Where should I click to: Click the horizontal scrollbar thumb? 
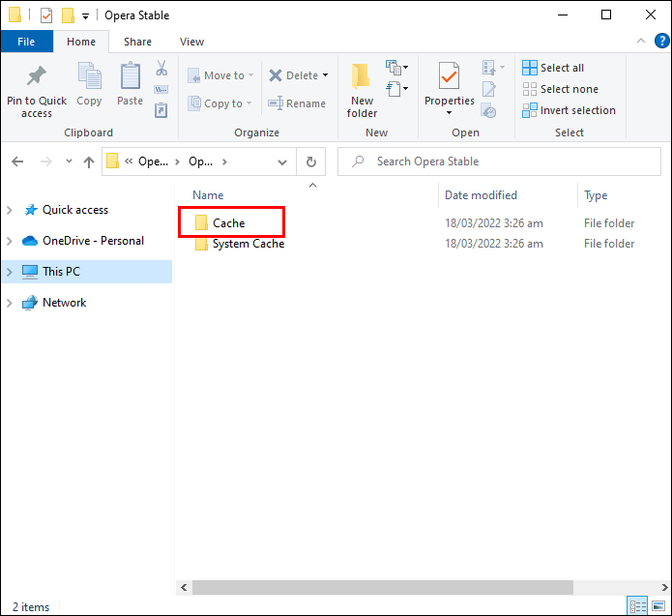(383, 587)
